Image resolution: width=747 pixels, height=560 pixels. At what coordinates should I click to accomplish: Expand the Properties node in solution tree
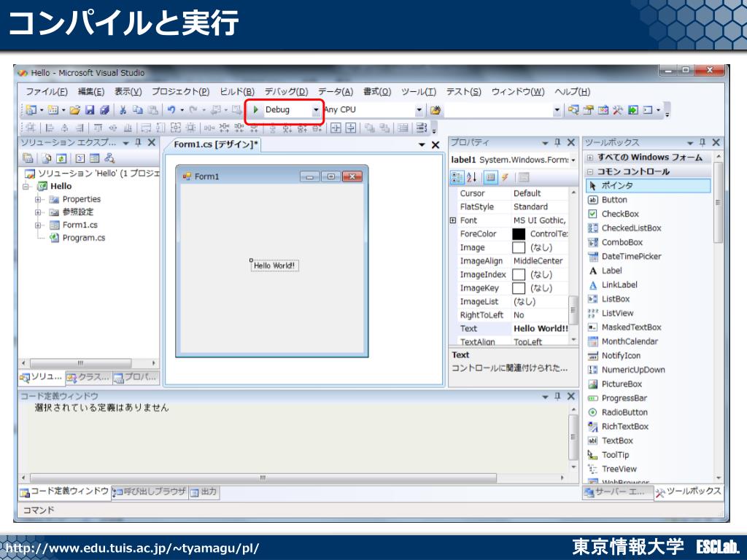[38, 199]
